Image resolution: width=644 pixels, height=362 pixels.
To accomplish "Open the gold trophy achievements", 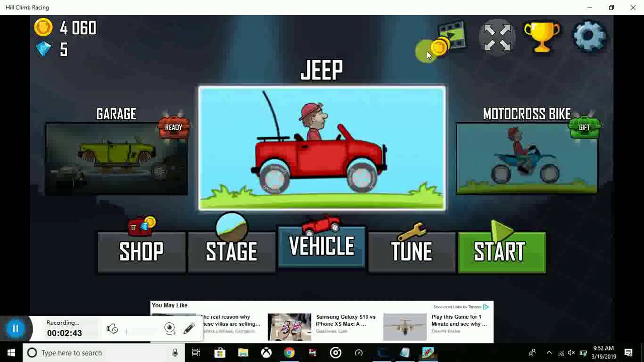I will point(541,37).
